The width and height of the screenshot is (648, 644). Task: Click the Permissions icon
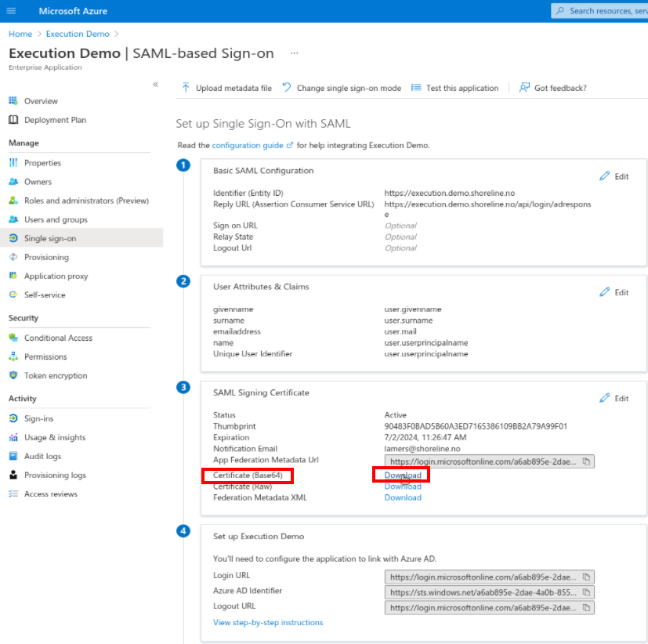click(x=13, y=356)
